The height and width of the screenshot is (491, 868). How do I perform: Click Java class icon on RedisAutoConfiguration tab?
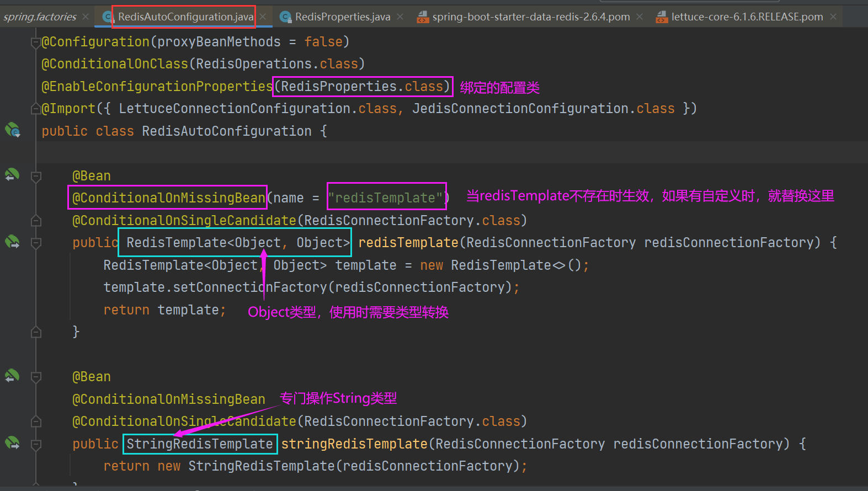[108, 17]
